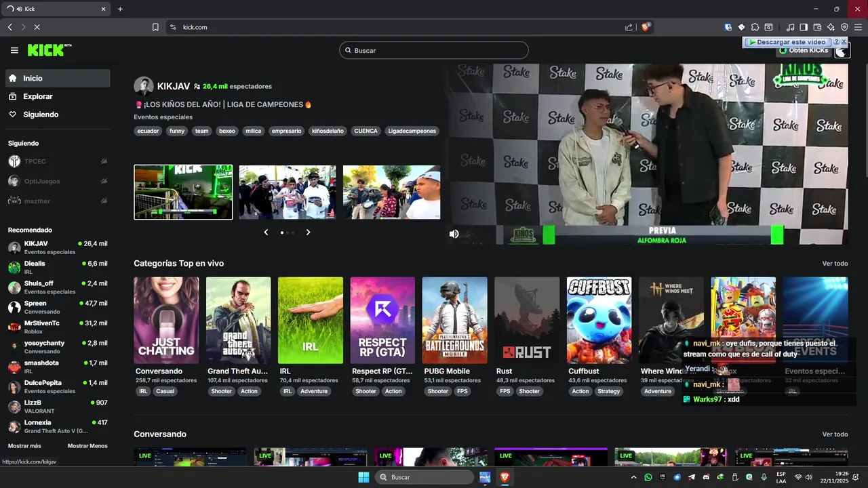
Task: Open the PUBG Mobile category card
Action: [x=454, y=320]
